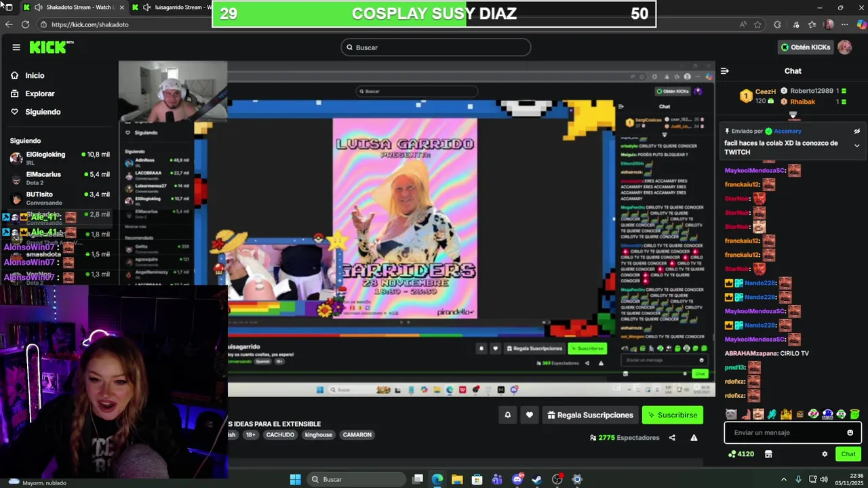Click the Obtén KICKs button
Viewport: 868px width, 488px height.
(806, 47)
